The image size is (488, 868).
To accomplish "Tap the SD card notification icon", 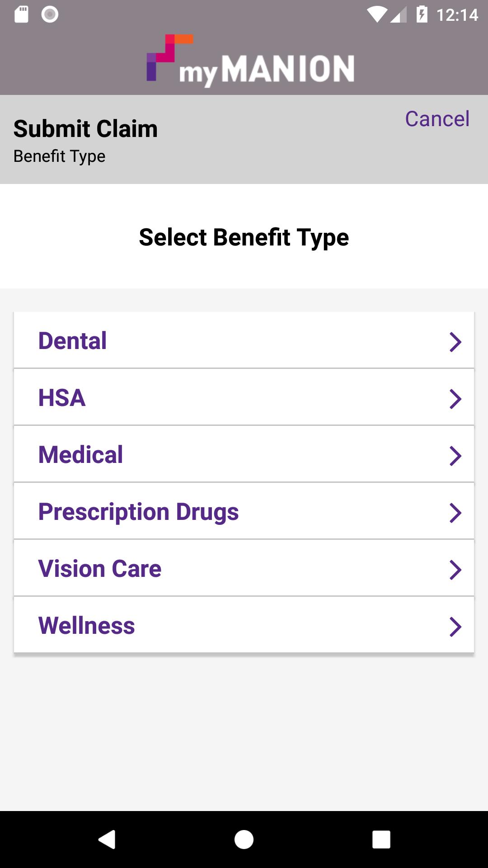I will [x=21, y=14].
